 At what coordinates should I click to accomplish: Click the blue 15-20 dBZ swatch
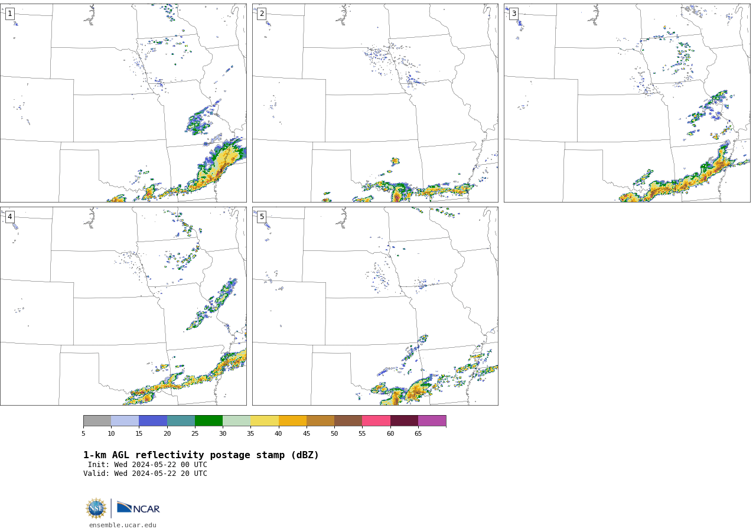pos(153,420)
